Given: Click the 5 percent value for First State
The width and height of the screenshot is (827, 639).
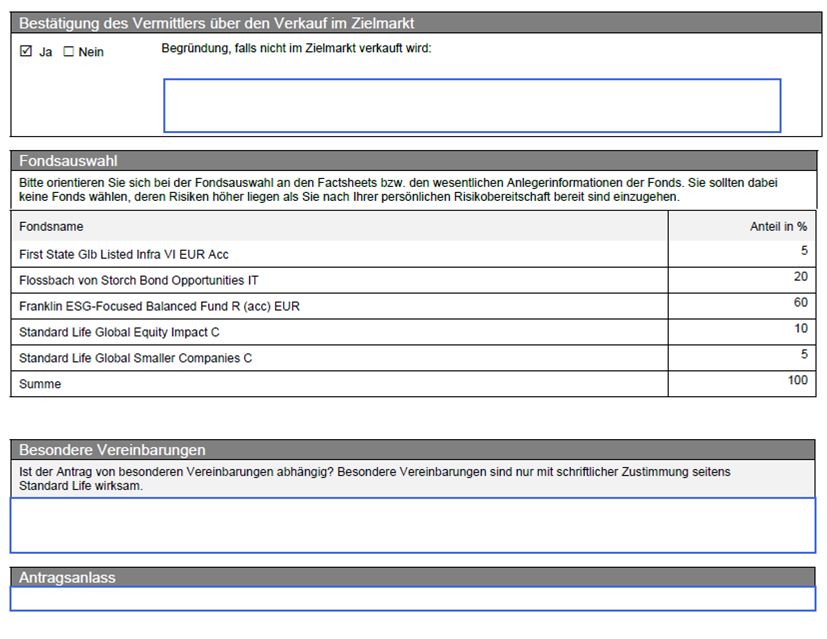Looking at the screenshot, I should tap(804, 250).
